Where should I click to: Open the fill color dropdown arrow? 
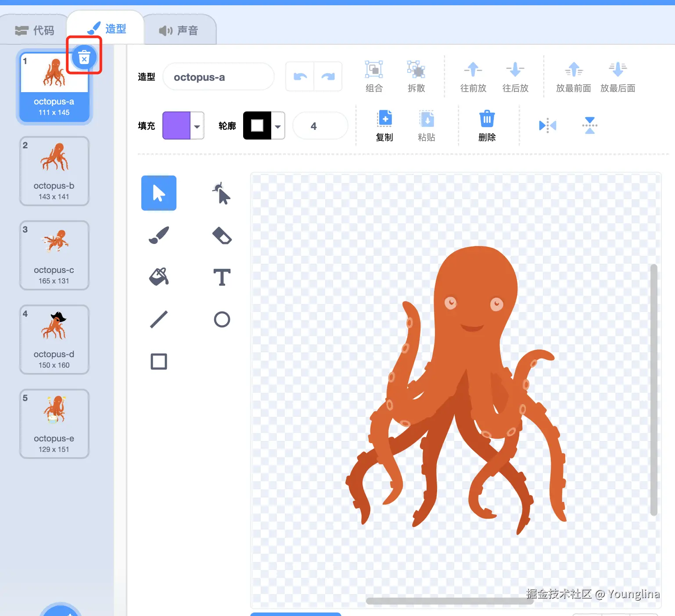click(197, 126)
